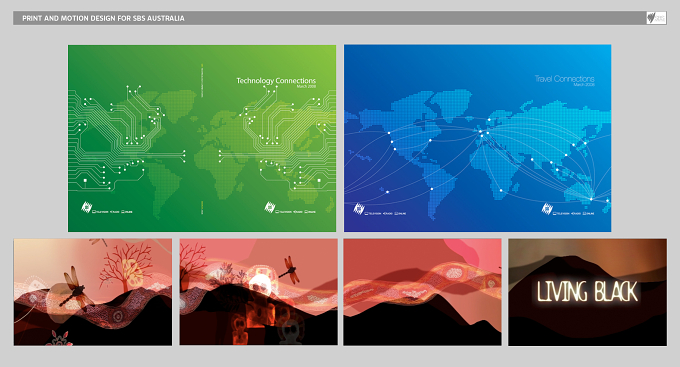This screenshot has width=680, height=367.
Task: Open the frame with glowing skull figures
Action: coord(258,292)
